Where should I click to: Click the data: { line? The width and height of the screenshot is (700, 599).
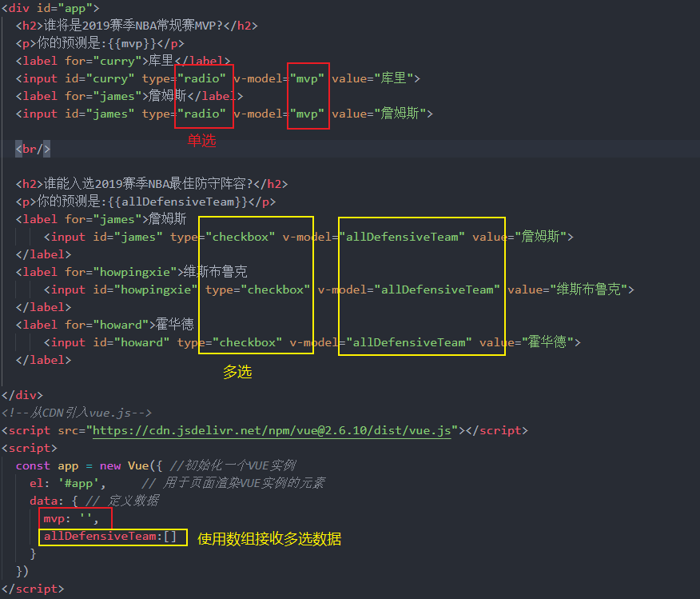(x=54, y=501)
